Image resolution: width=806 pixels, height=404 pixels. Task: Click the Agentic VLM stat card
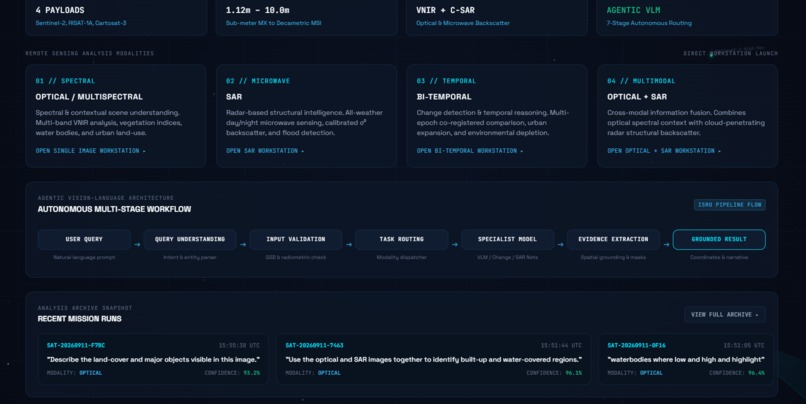coord(687,16)
